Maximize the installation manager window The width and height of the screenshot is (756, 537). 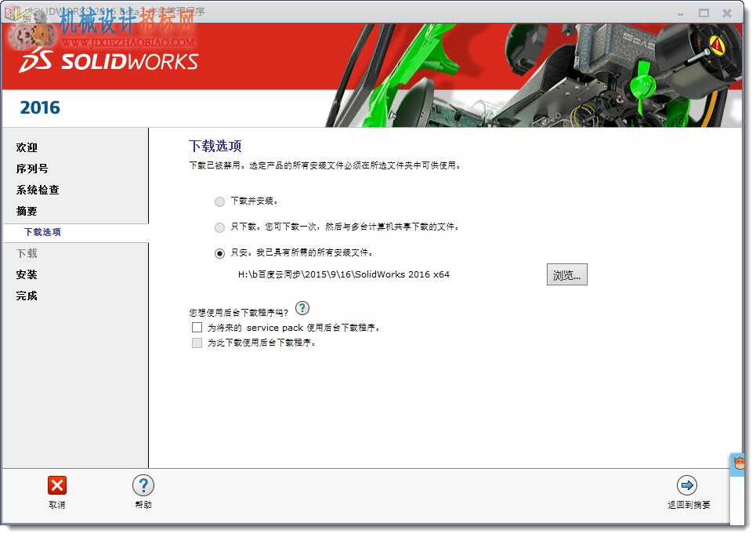click(704, 13)
